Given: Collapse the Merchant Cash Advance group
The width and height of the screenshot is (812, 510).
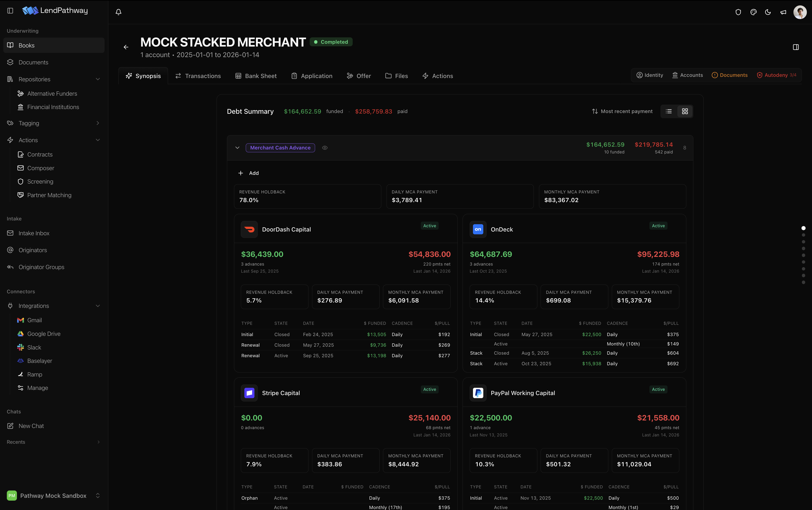Looking at the screenshot, I should [237, 148].
